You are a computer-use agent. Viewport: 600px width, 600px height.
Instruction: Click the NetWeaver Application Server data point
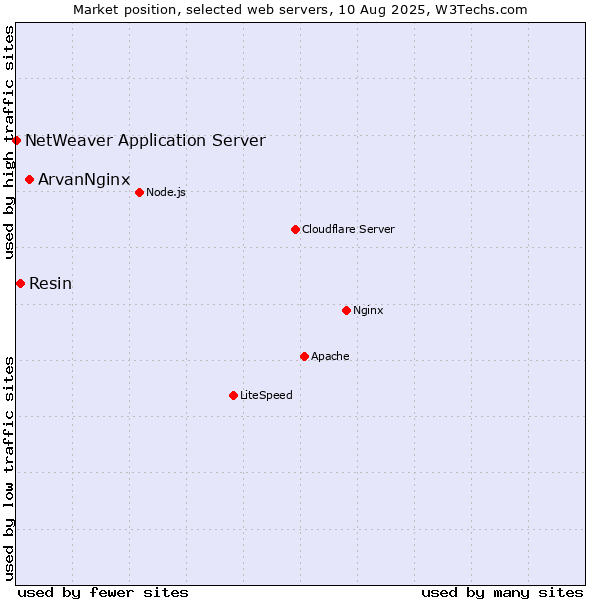[x=16, y=140]
